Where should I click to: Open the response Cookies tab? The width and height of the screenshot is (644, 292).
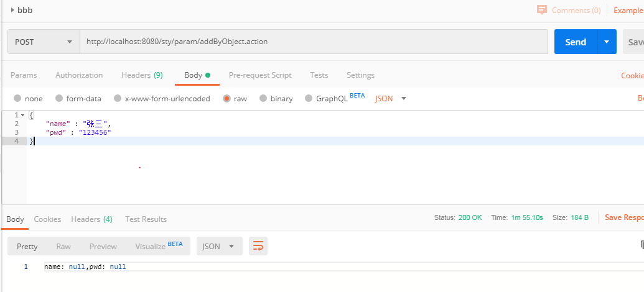click(x=47, y=219)
